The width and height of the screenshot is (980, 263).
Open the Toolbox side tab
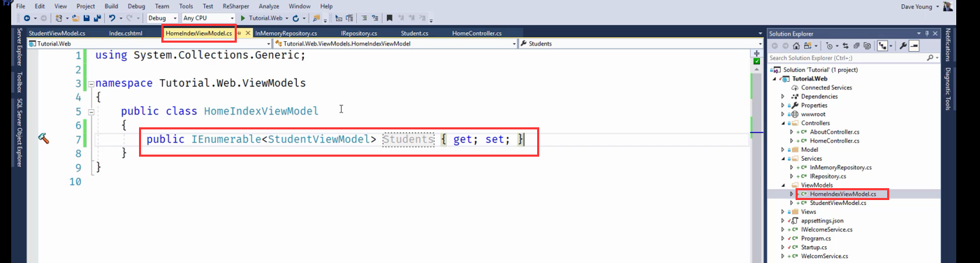coord(20,83)
